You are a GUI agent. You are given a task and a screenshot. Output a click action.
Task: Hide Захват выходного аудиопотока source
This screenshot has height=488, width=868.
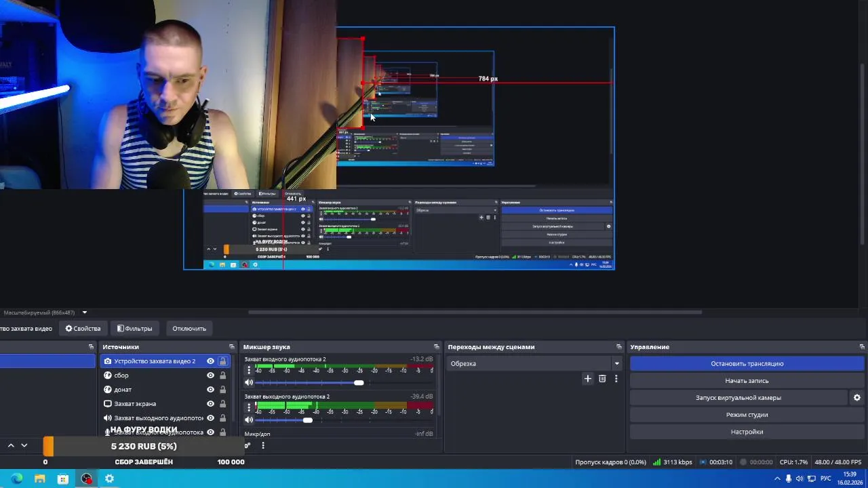click(x=210, y=418)
